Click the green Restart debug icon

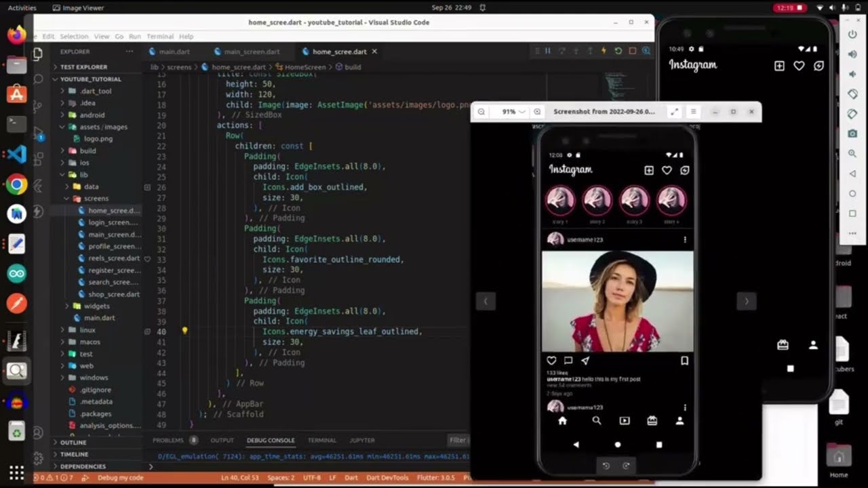tap(618, 51)
